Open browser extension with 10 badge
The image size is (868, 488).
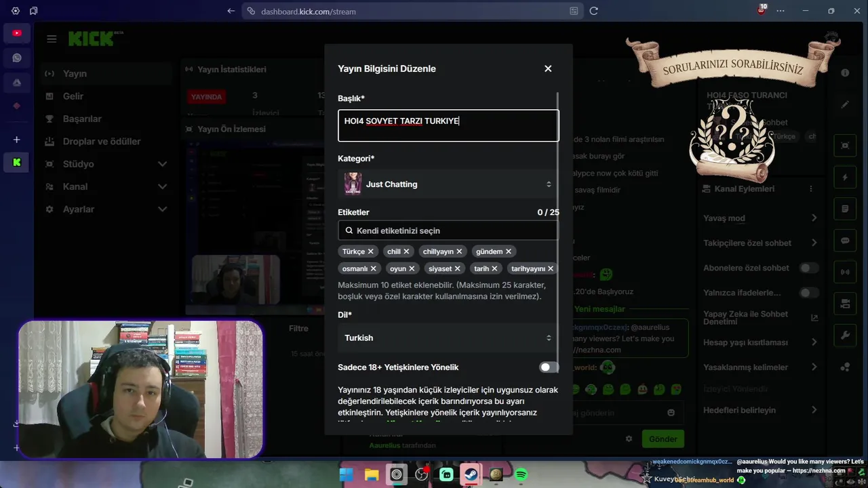coord(762,10)
